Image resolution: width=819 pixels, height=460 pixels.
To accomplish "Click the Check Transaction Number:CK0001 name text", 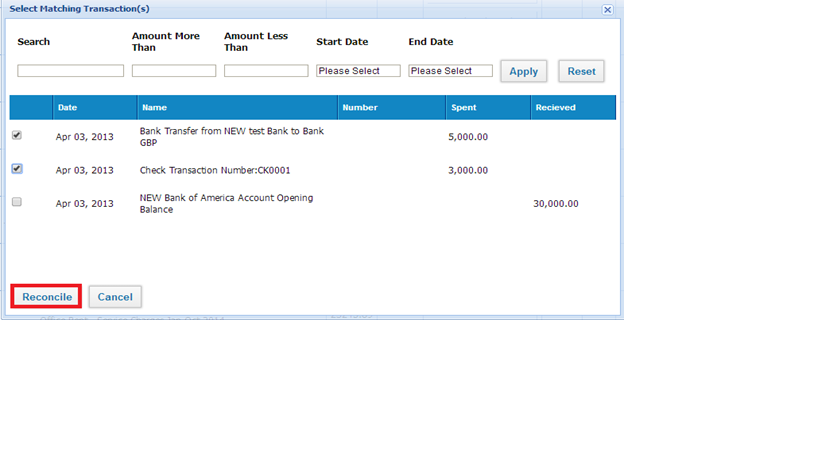I will click(215, 170).
